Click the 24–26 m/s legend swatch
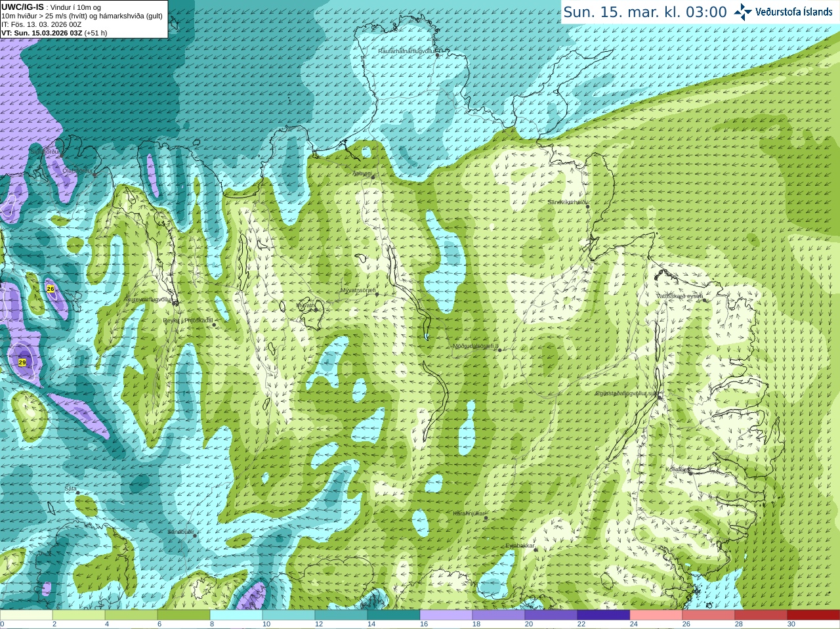 tap(656, 615)
